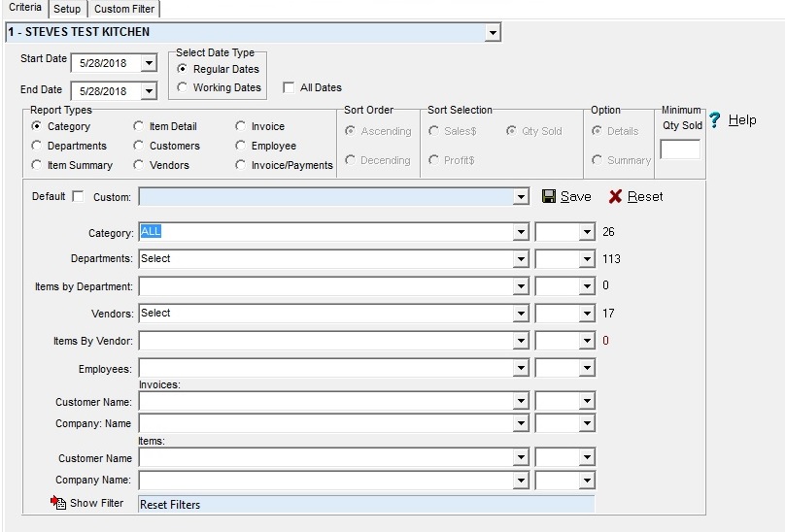This screenshot has height=532, width=786.
Task: Click the blue question mark Help icon
Action: tap(715, 120)
